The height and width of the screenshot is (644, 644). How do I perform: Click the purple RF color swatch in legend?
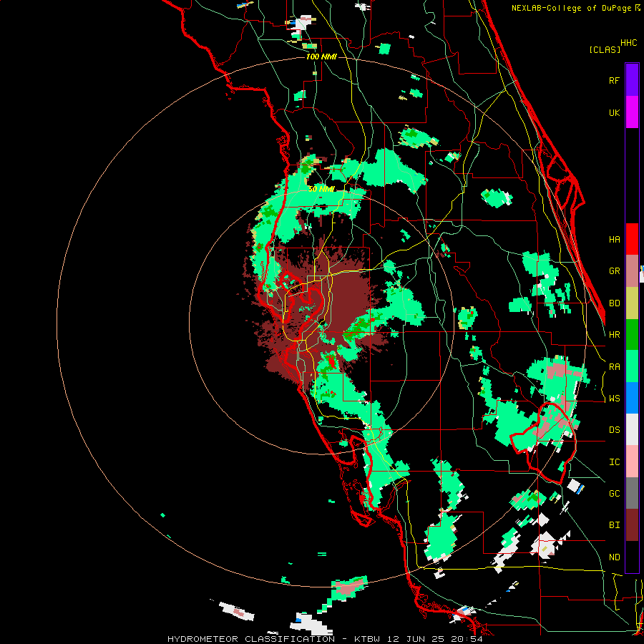[632, 80]
